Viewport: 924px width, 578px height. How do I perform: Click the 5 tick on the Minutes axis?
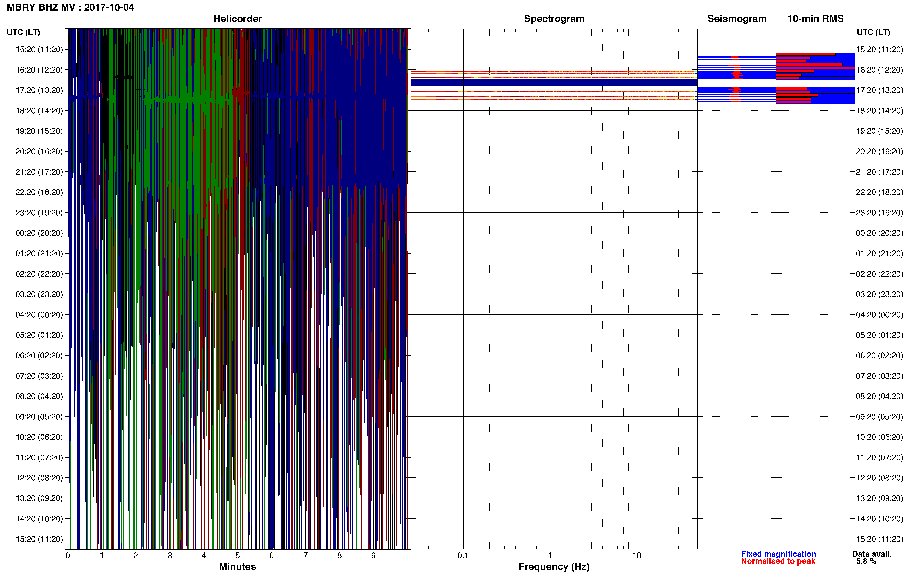tap(238, 556)
